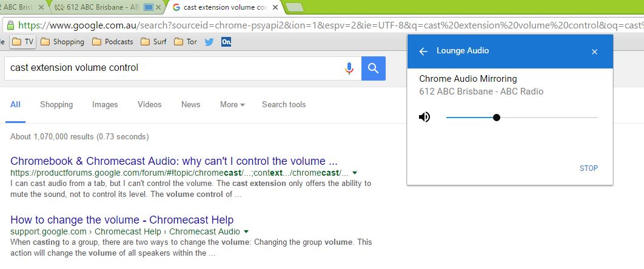Click the Chrome Audio Mirroring label
The image size is (644, 269).
pyautogui.click(x=468, y=79)
